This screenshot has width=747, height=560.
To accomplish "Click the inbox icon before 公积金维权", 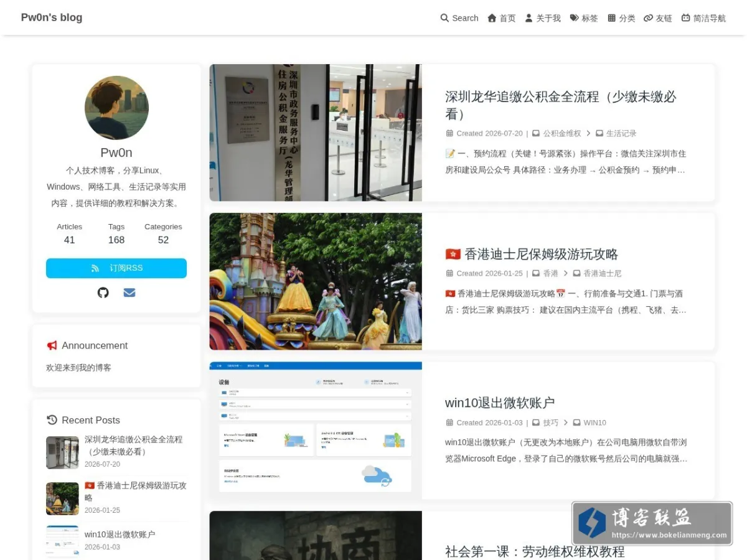I will click(x=536, y=133).
